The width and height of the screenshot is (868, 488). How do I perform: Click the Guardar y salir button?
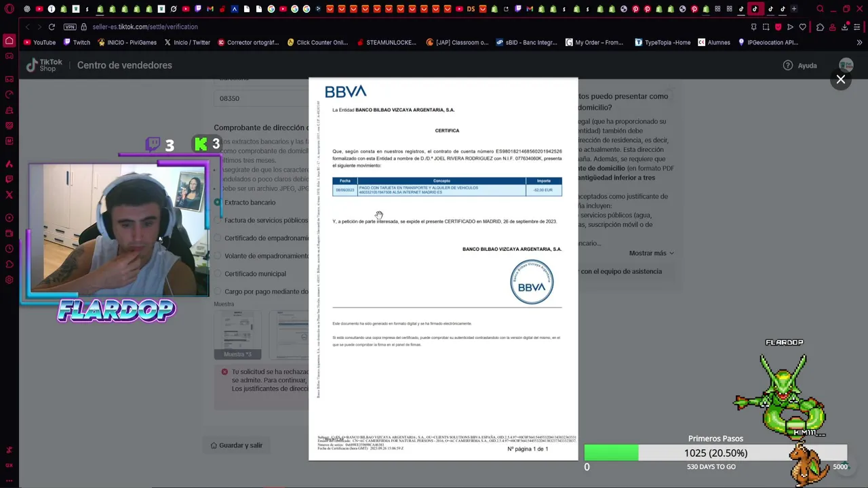[236, 445]
